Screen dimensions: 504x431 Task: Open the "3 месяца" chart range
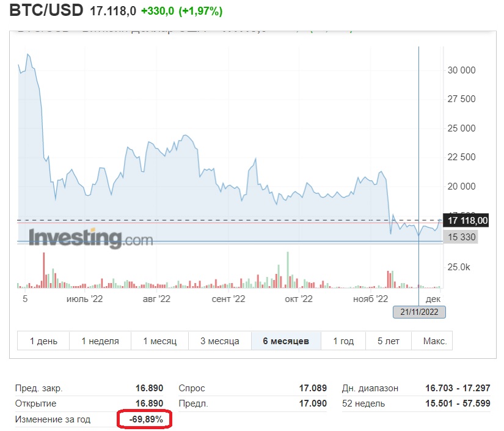(x=220, y=341)
